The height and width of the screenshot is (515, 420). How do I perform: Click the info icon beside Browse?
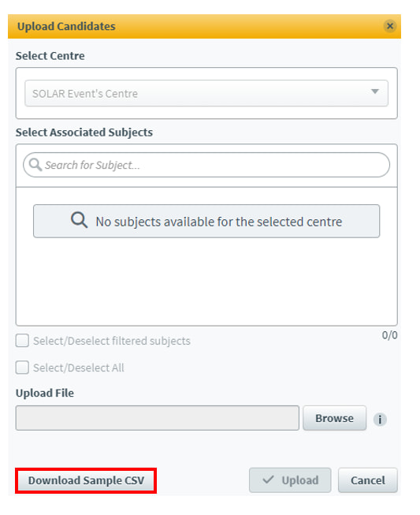point(380,419)
